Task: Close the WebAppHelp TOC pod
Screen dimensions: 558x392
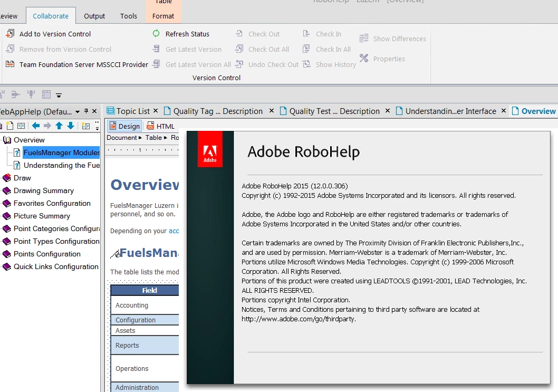Action: [94, 111]
